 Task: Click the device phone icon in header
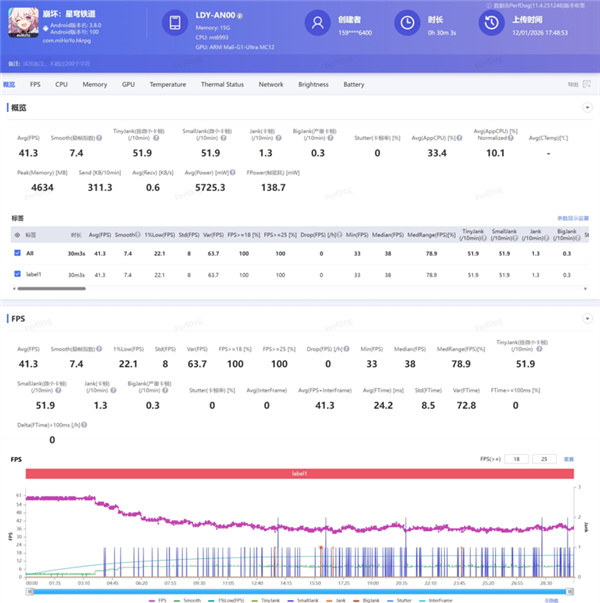pyautogui.click(x=175, y=23)
